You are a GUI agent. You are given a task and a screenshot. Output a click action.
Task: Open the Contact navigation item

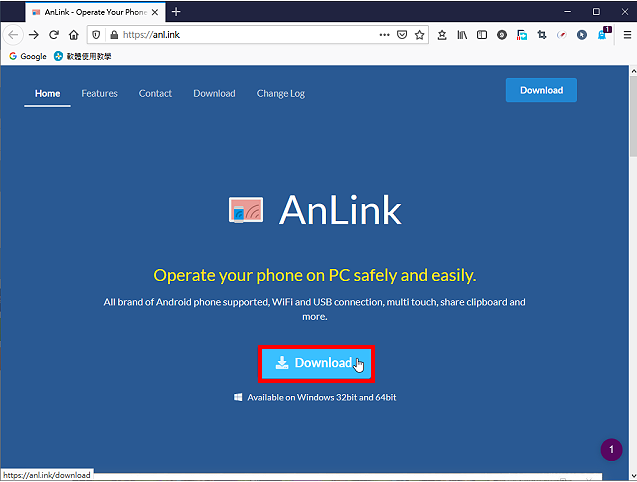coord(155,93)
